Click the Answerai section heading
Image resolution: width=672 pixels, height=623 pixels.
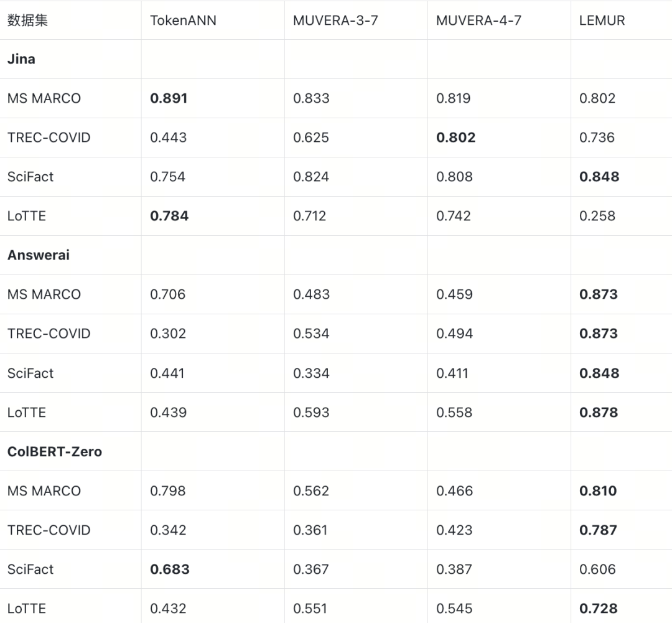point(39,255)
